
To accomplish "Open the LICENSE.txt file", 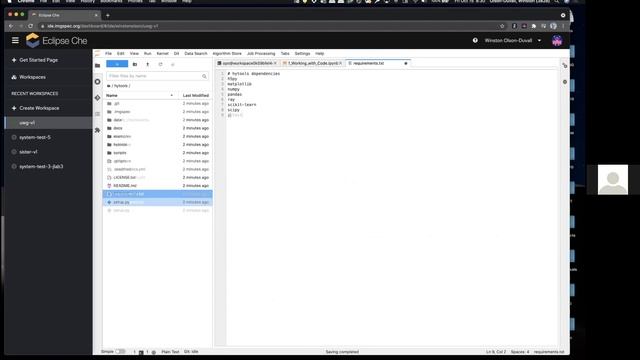I will click(x=157, y=178).
